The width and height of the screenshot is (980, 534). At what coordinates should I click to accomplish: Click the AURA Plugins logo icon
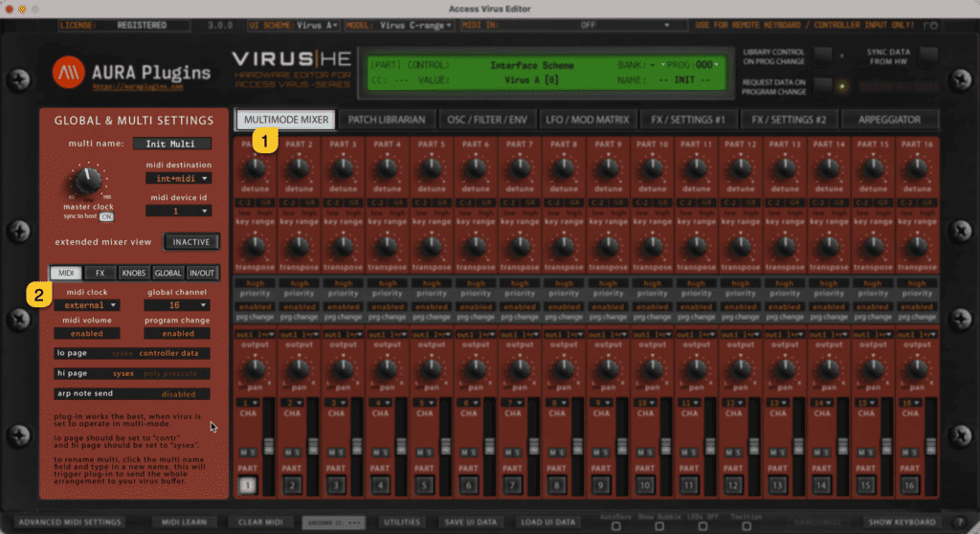click(68, 72)
